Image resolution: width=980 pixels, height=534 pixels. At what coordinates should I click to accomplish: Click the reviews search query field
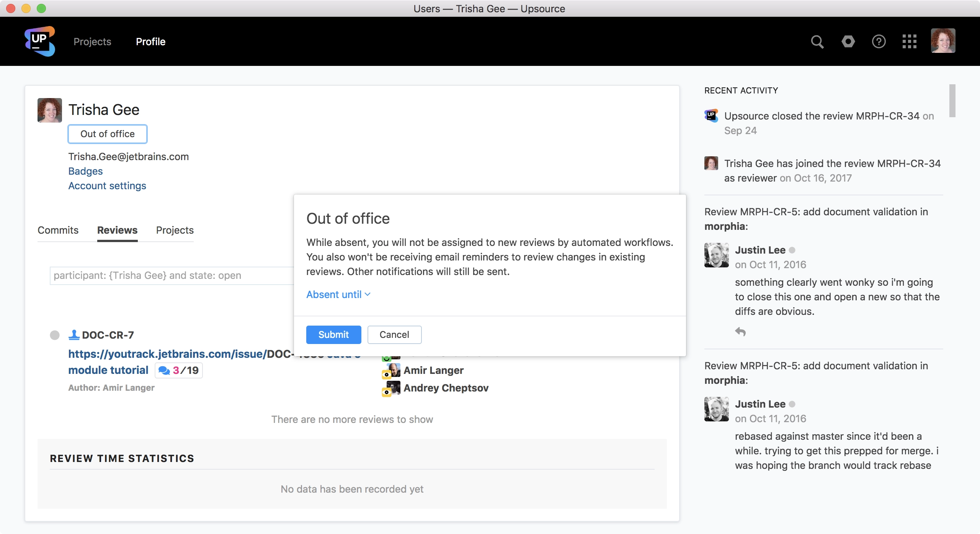point(172,276)
